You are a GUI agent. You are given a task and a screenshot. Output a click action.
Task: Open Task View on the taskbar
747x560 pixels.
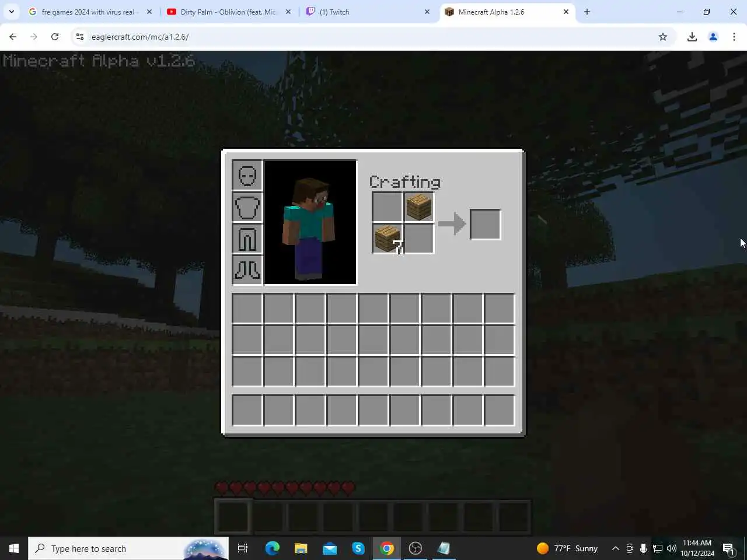point(243,548)
